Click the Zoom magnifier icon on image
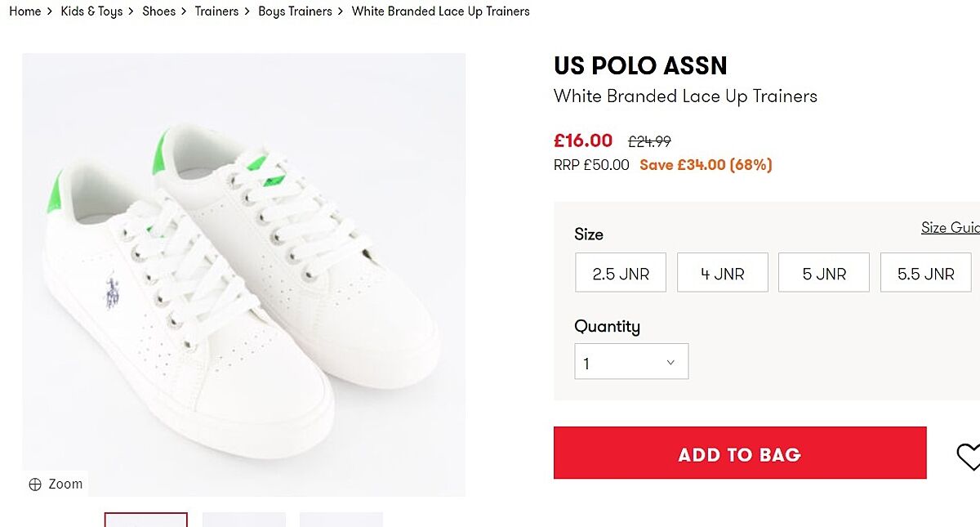Viewport: 980px width, 527px height. click(35, 485)
